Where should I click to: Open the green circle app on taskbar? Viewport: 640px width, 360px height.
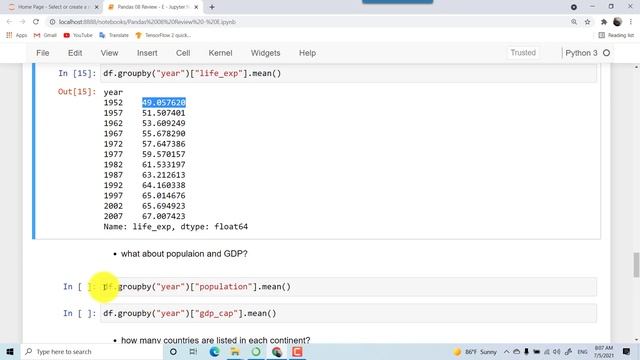click(x=256, y=351)
